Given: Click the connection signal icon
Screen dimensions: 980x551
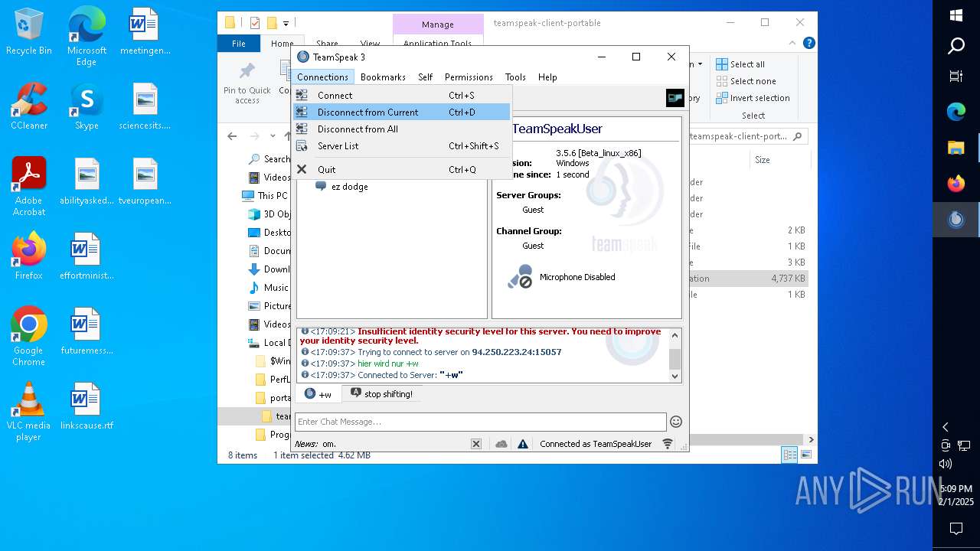Looking at the screenshot, I should coord(668,444).
